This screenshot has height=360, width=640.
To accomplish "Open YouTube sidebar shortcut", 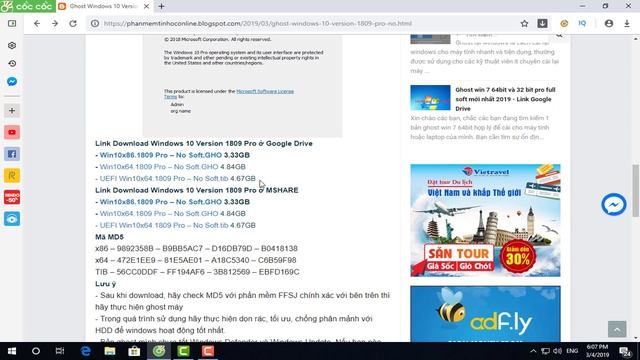I will pos(12,132).
